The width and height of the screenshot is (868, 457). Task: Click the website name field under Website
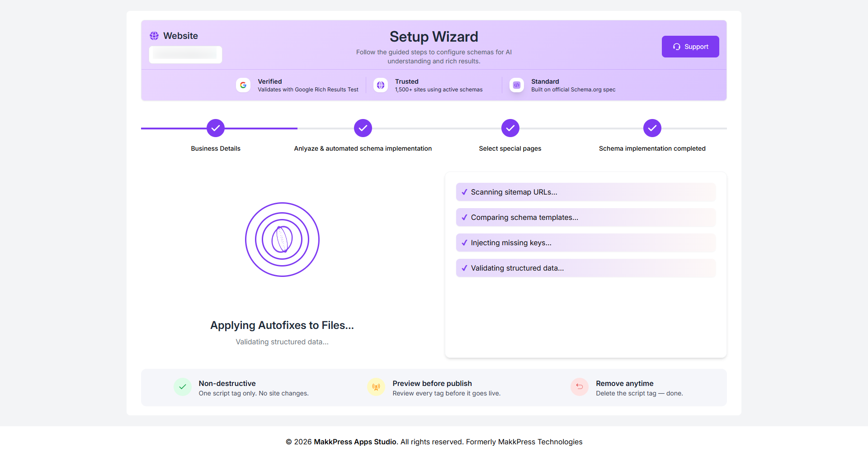[185, 54]
